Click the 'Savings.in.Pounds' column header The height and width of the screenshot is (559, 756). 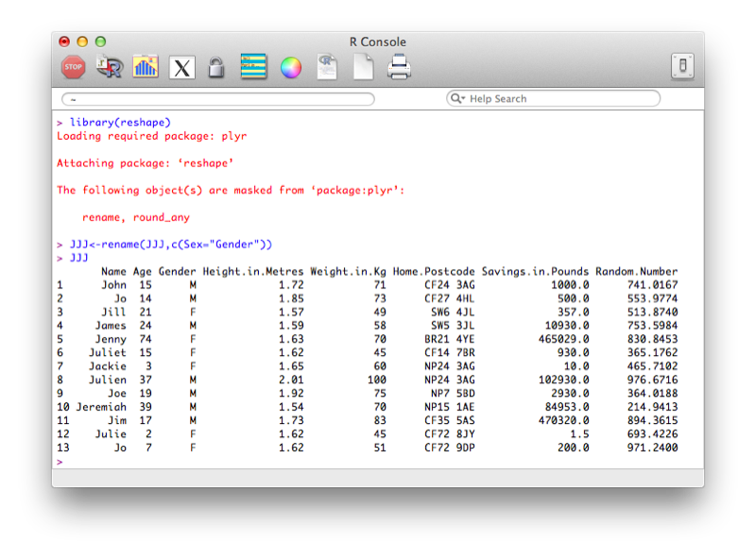pyautogui.click(x=535, y=271)
